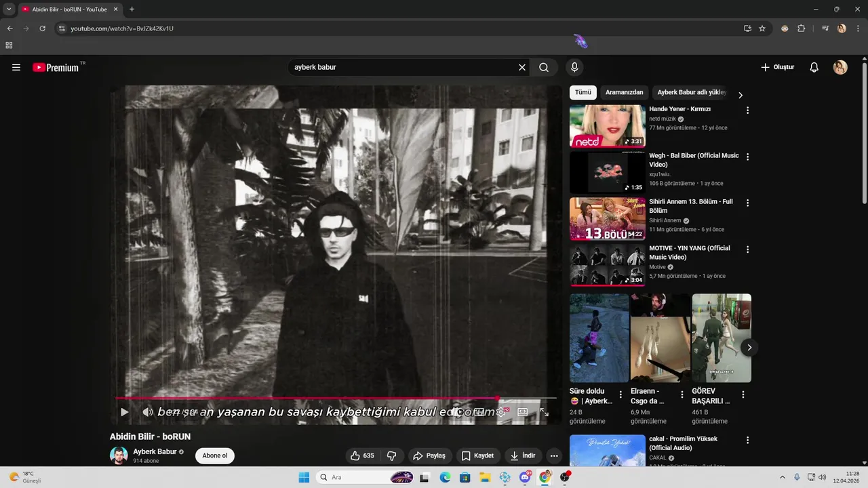Open options for MOTIVE - YIN YANG
The width and height of the screenshot is (868, 488).
pyautogui.click(x=748, y=249)
